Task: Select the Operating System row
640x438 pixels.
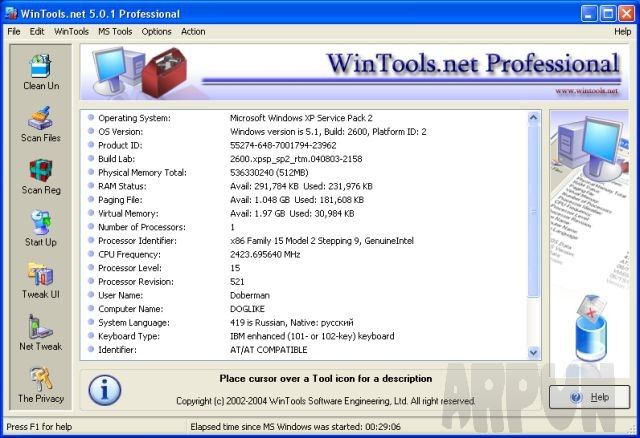Action: click(x=304, y=118)
